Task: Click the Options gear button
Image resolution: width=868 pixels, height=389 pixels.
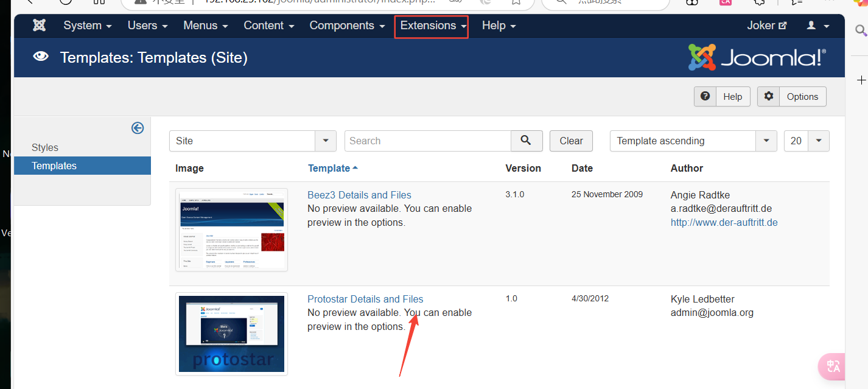Action: click(792, 96)
